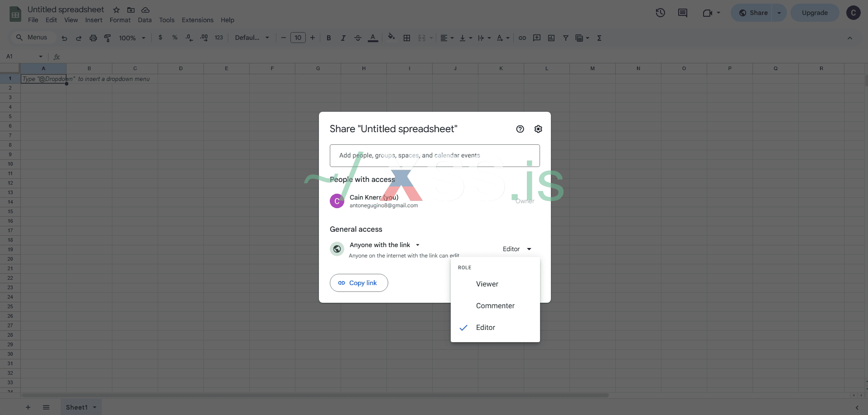This screenshot has width=868, height=415.
Task: Increase decimal places
Action: pos(204,38)
